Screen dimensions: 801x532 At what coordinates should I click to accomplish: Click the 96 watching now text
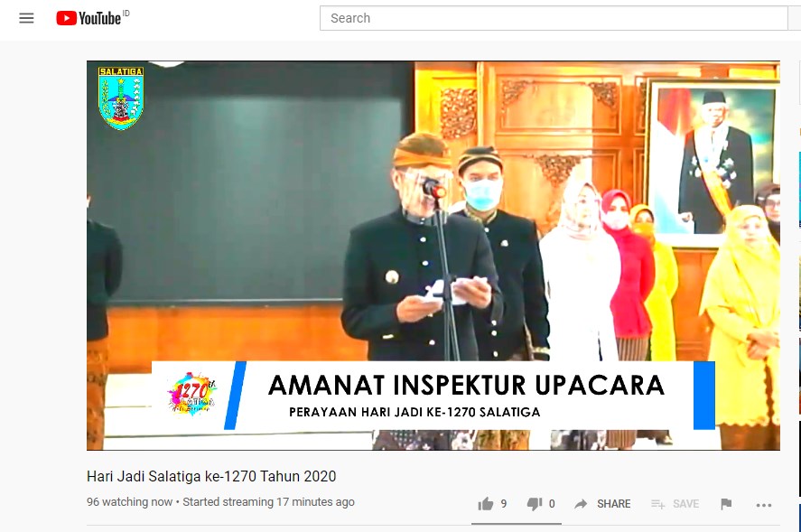tap(130, 502)
